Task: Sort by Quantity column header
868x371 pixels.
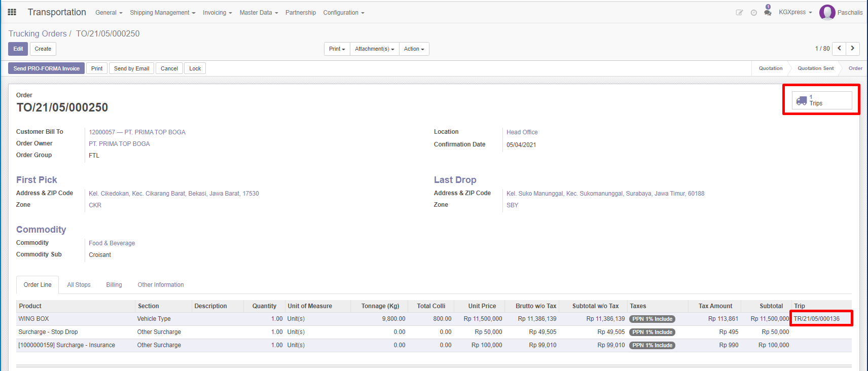Action: tap(264, 306)
